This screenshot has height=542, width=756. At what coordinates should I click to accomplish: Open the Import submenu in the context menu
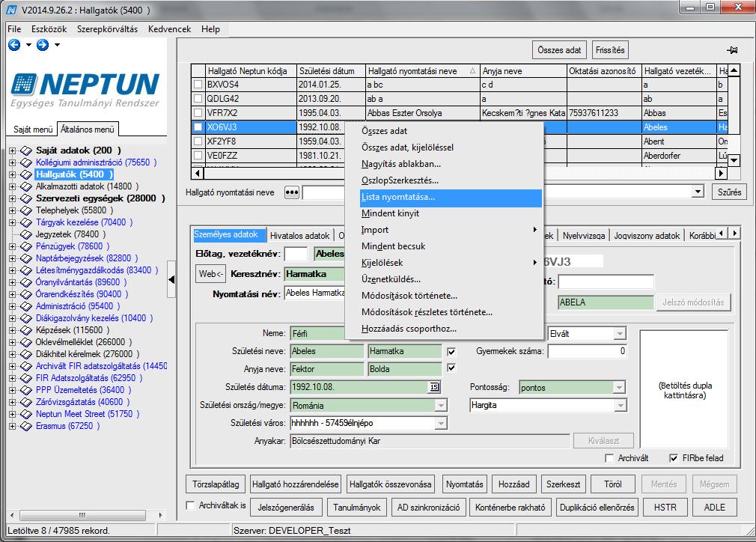[x=451, y=230]
